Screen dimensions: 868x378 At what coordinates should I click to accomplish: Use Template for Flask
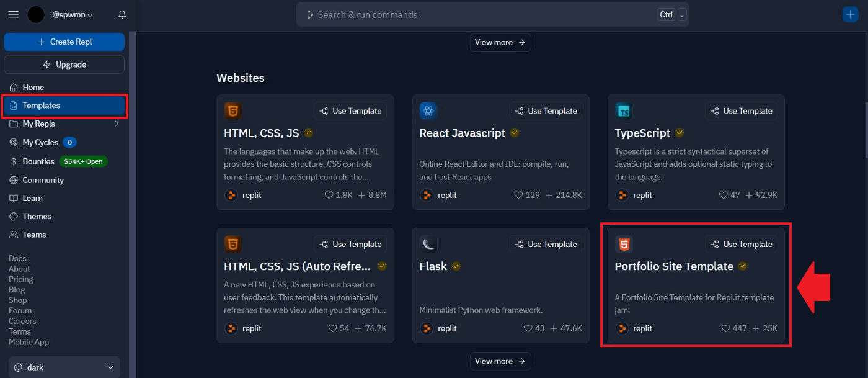[546, 244]
